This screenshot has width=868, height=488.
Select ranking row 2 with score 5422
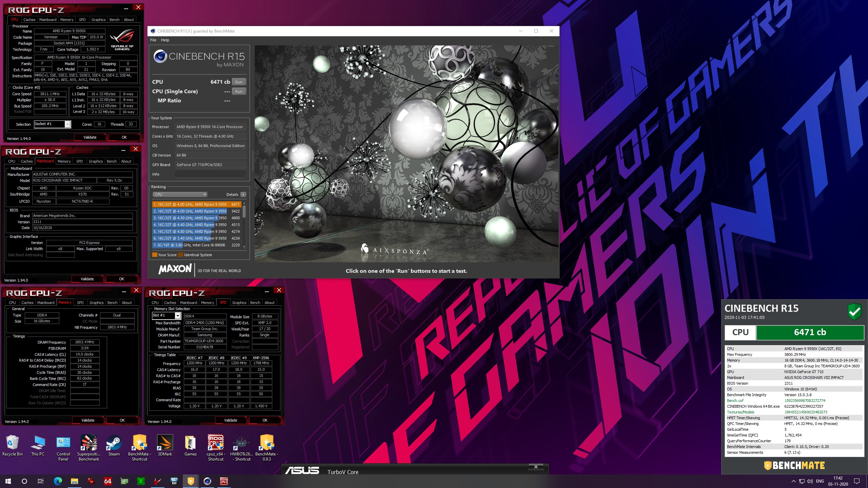197,211
